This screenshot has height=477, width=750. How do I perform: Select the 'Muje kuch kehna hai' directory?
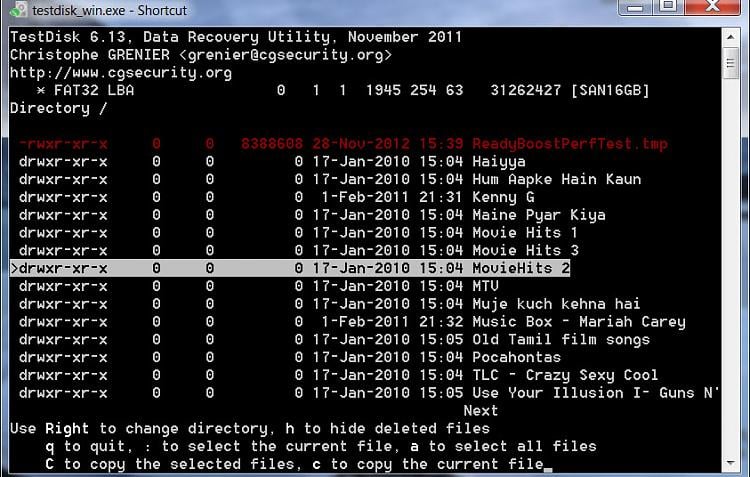(x=329, y=304)
